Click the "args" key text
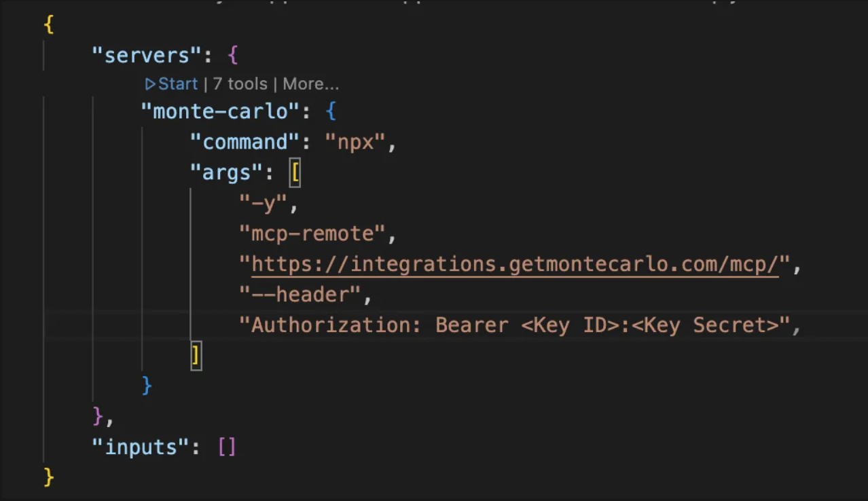 pyautogui.click(x=226, y=172)
